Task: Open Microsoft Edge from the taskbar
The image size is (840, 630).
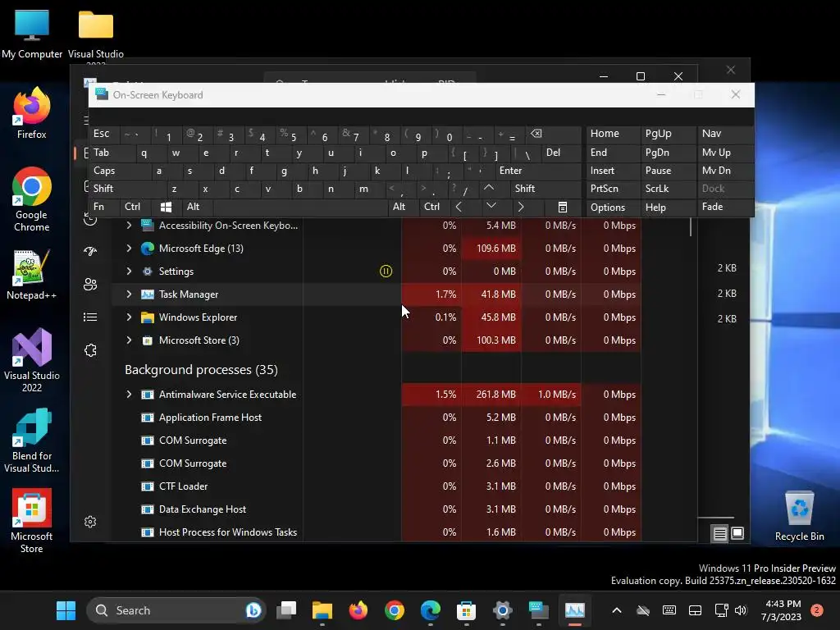Action: pyautogui.click(x=430, y=610)
